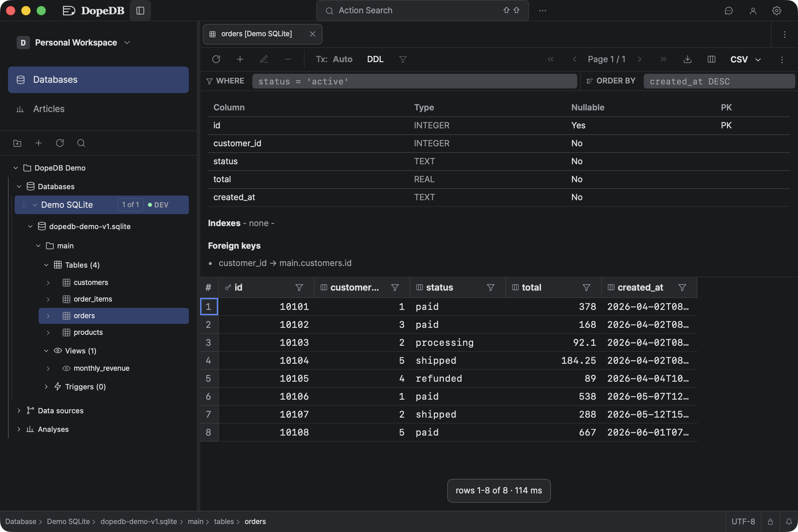Screen dimensions: 798x532
Task: Open the chat feedback icon in title bar
Action: coord(729,11)
